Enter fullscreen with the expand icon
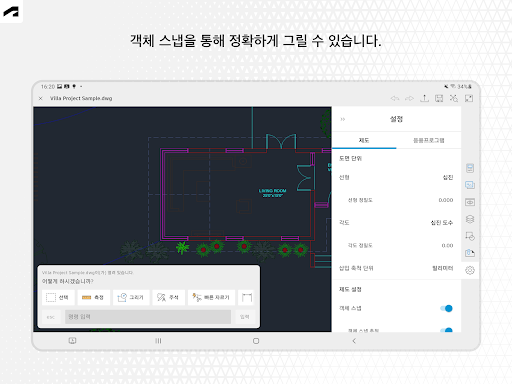 coord(469,98)
